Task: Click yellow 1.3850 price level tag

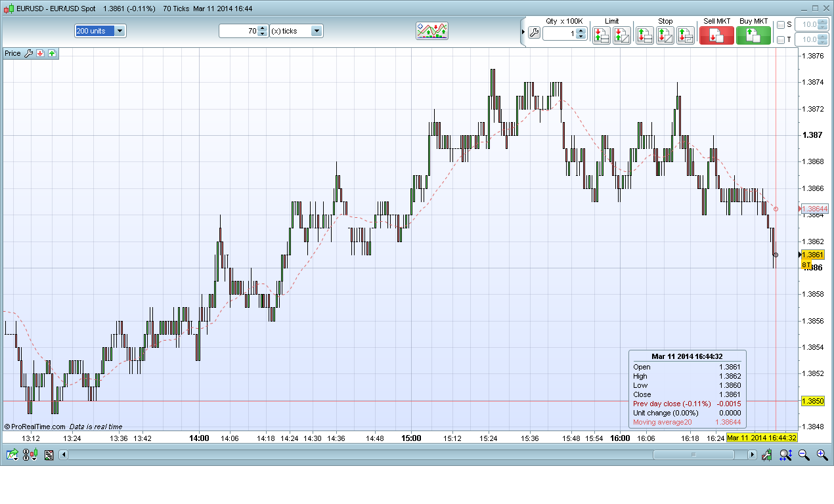Action: 812,400
